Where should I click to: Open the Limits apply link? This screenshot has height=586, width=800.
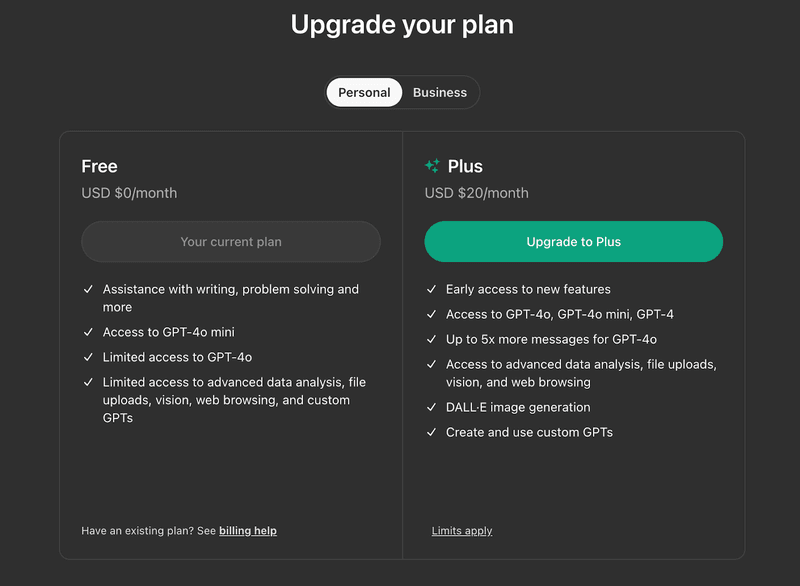(x=462, y=530)
